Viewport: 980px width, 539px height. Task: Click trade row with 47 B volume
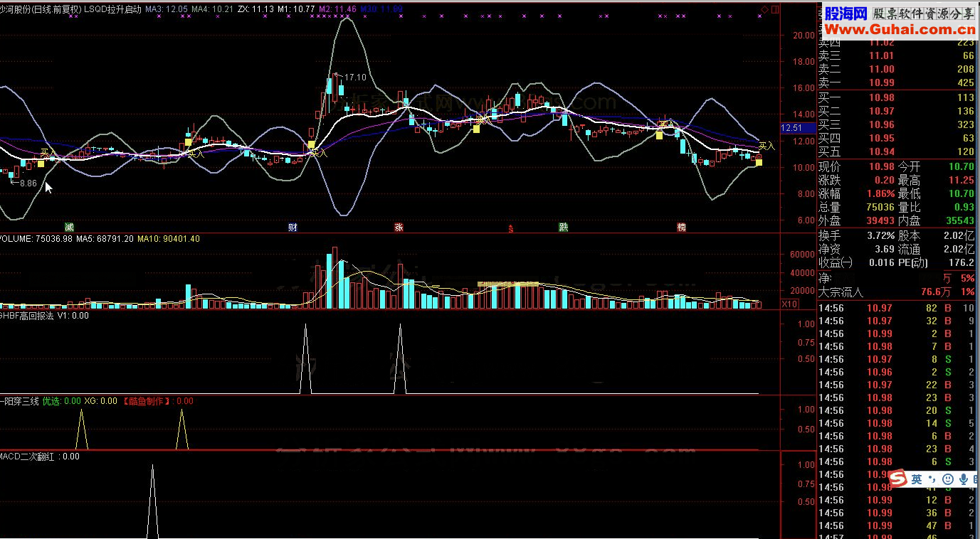(x=898, y=525)
